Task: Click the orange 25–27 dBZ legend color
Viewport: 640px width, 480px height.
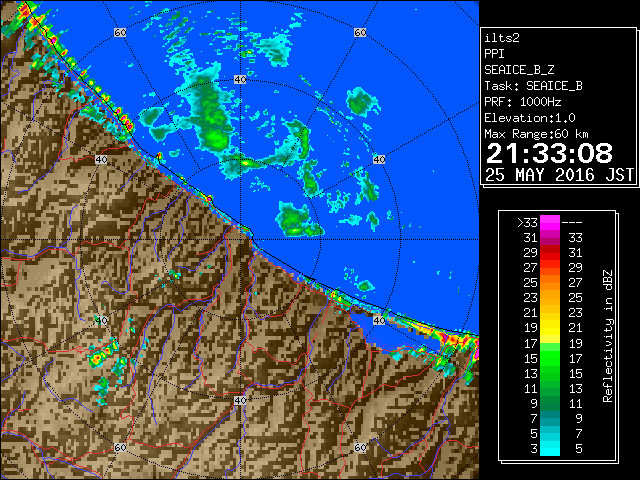Action: click(550, 283)
